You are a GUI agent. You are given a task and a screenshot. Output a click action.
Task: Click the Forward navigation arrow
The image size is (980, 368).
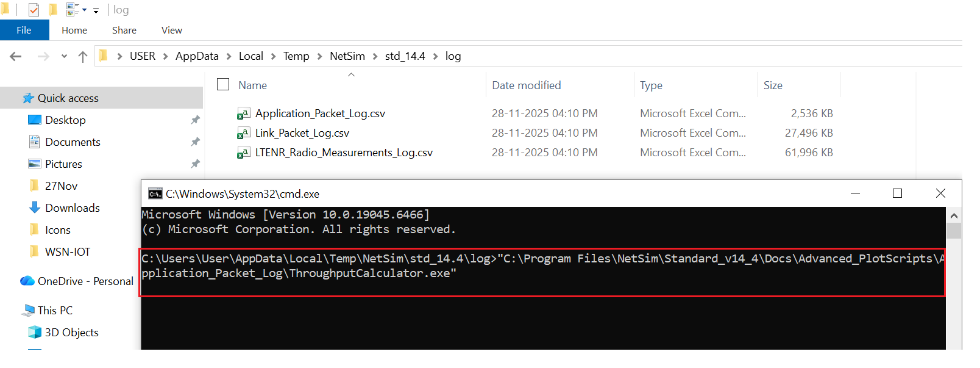point(43,56)
